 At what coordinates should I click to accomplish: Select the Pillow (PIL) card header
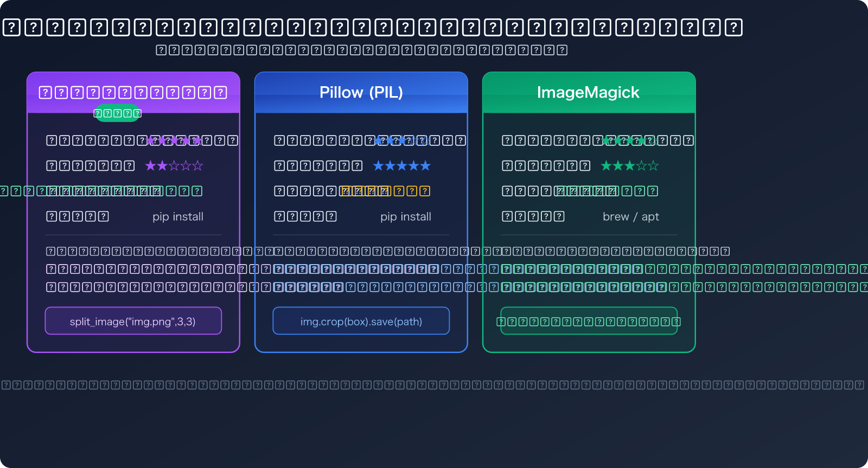tap(361, 92)
